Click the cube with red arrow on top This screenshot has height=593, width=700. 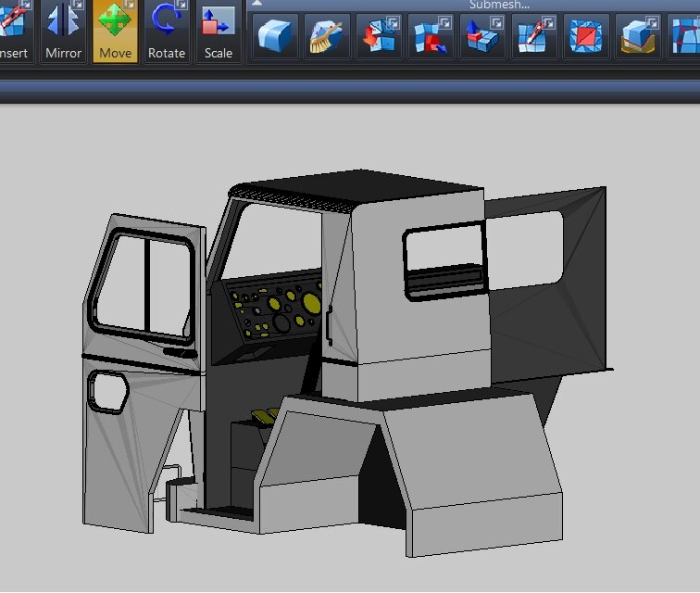click(483, 37)
